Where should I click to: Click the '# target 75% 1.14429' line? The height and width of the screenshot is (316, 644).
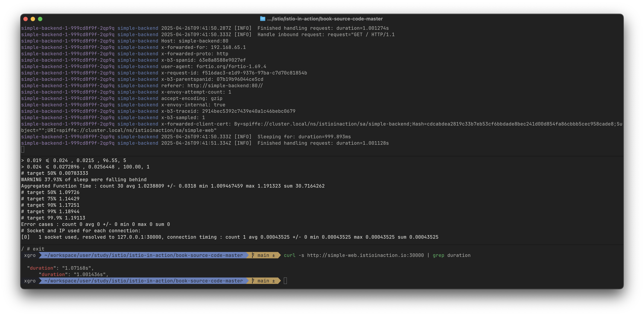[50, 199]
